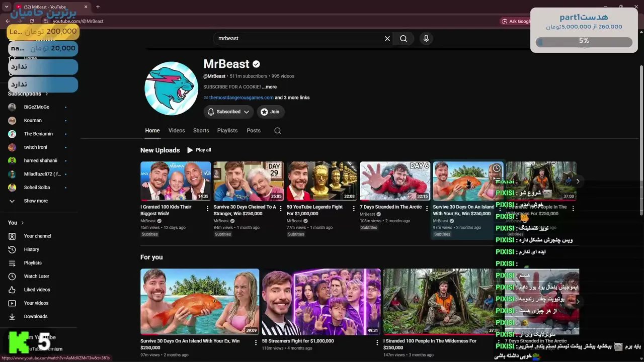The image size is (644, 362).
Task: Switch to the Posts tab
Action: 254,131
